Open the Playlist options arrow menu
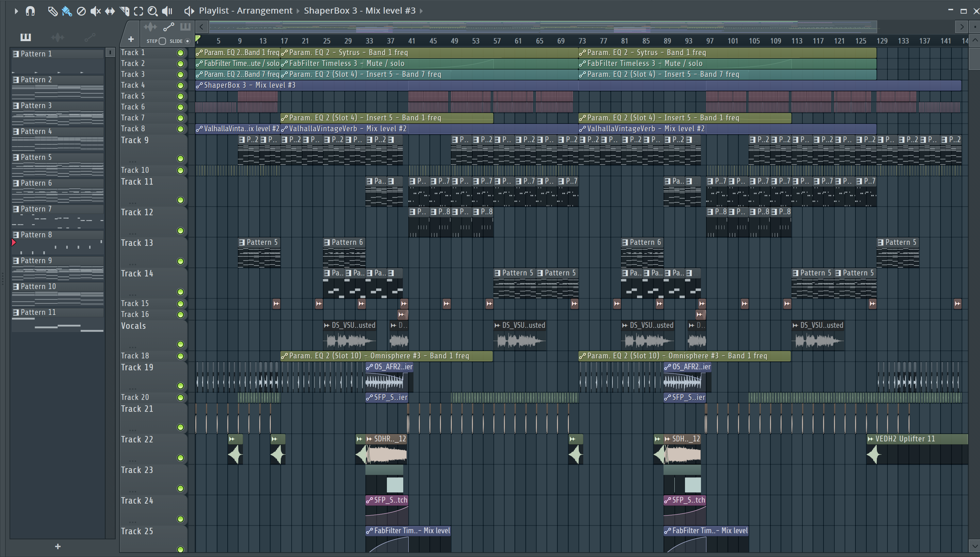This screenshot has height=557, width=980. [x=16, y=11]
